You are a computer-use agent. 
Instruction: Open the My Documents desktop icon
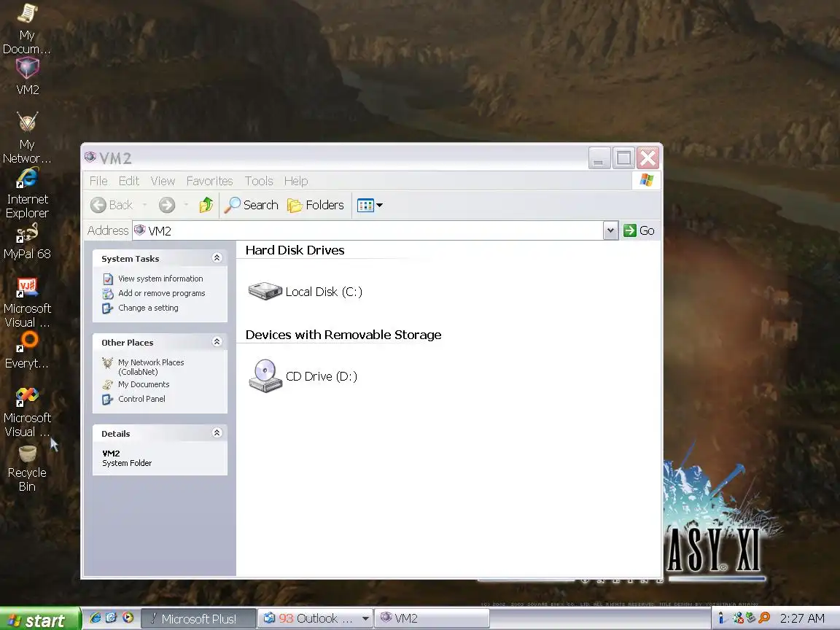(27, 28)
